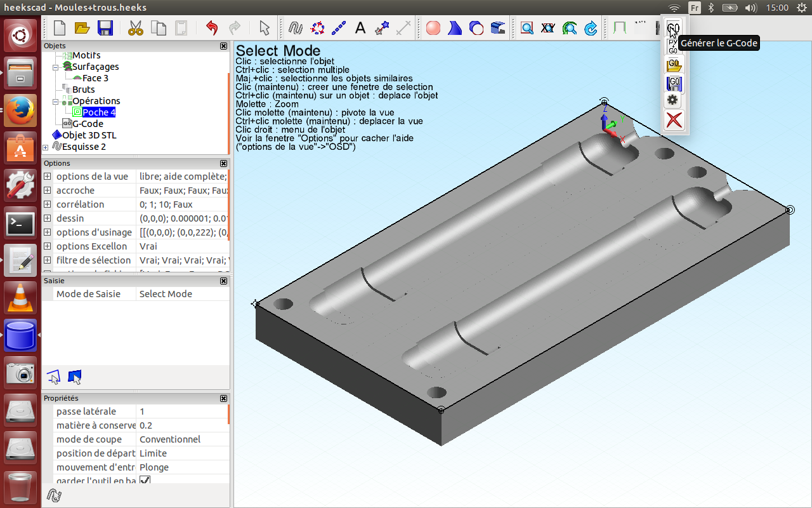The height and width of the screenshot is (508, 812).
Task: Select G-Code item in object tree
Action: [x=88, y=124]
